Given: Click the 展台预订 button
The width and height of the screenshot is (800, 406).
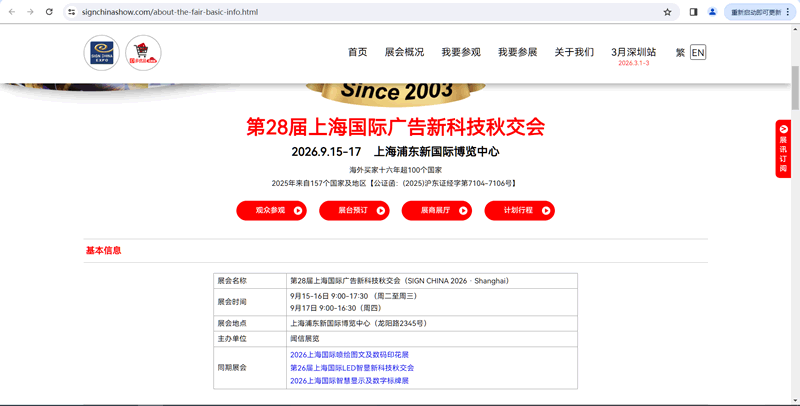Looking at the screenshot, I should [x=354, y=210].
